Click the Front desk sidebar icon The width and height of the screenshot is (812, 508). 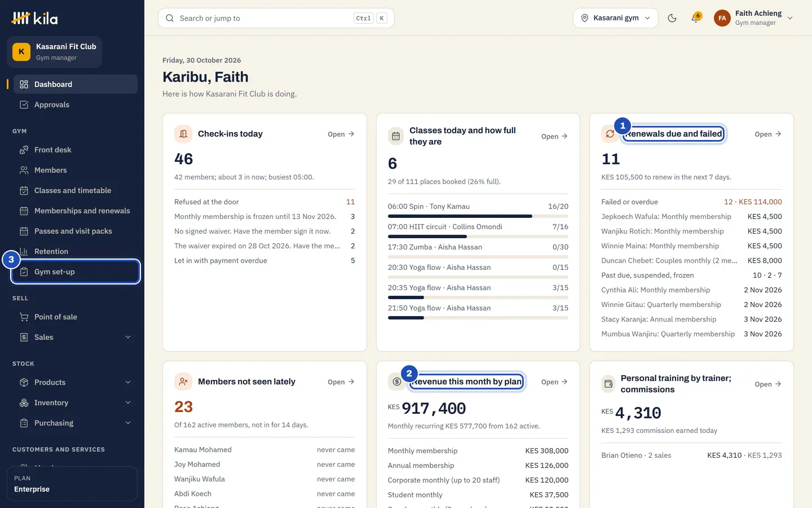tap(24, 150)
